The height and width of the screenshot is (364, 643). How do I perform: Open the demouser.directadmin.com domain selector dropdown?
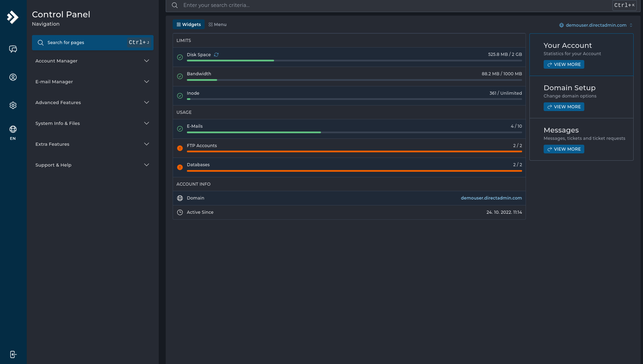(x=596, y=25)
